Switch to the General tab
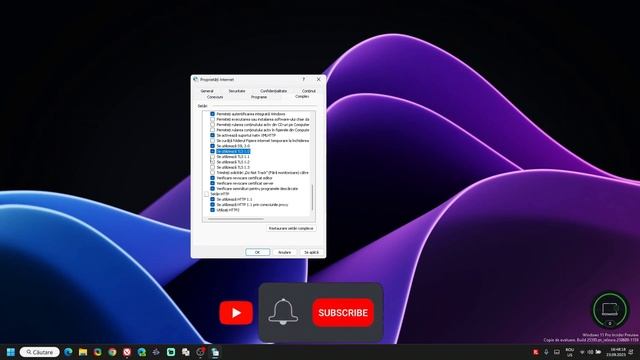The height and width of the screenshot is (360, 640). 207,91
